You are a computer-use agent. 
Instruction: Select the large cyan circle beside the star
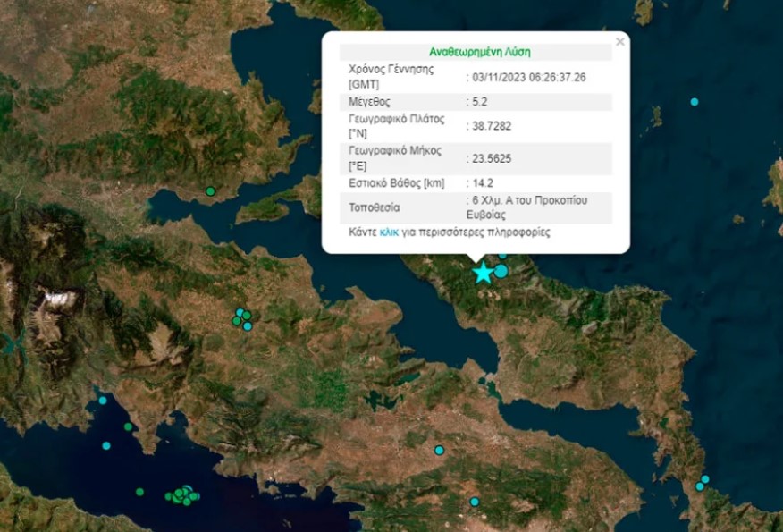coord(501,271)
